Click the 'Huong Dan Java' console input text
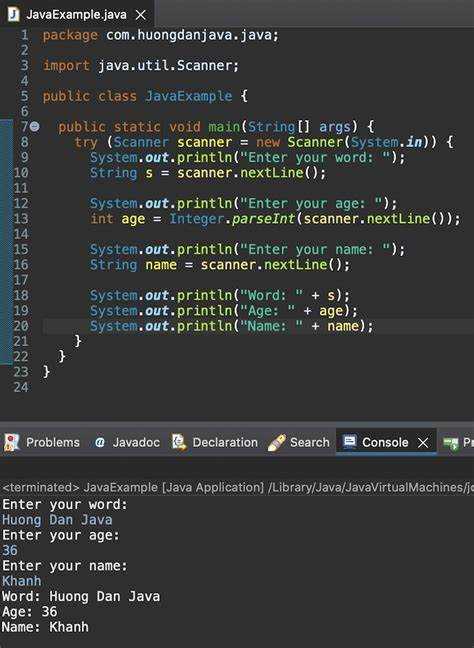474x648 pixels. click(57, 520)
